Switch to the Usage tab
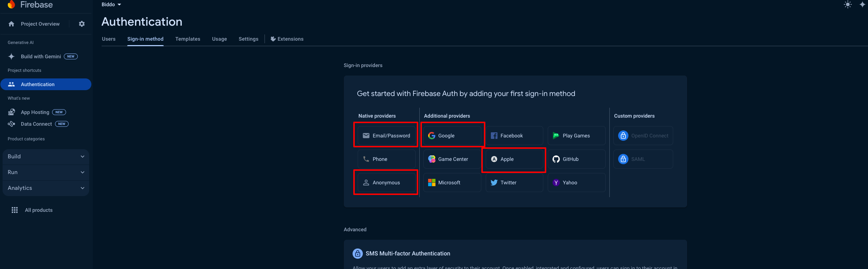 [x=219, y=39]
